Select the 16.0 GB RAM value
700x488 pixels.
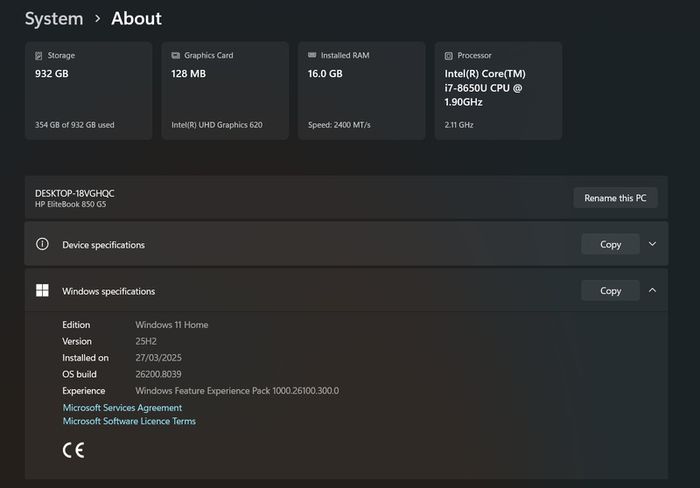tap(325, 74)
